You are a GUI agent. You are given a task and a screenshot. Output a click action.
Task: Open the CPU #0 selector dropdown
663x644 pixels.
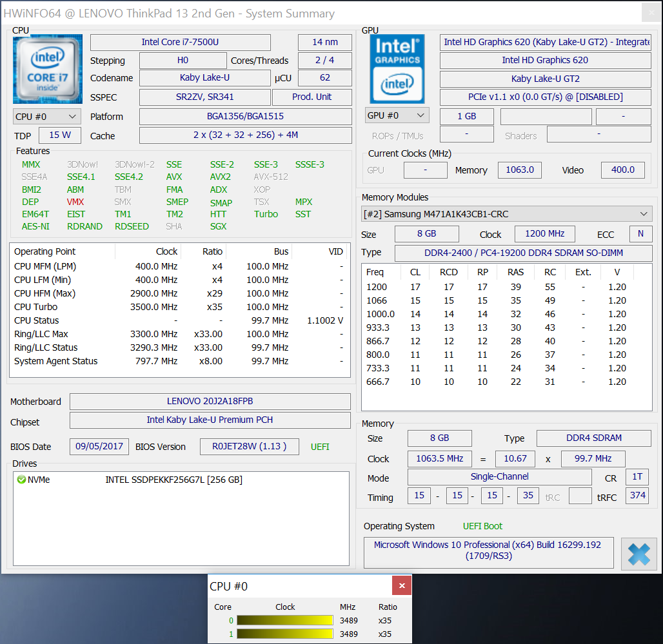[46, 117]
